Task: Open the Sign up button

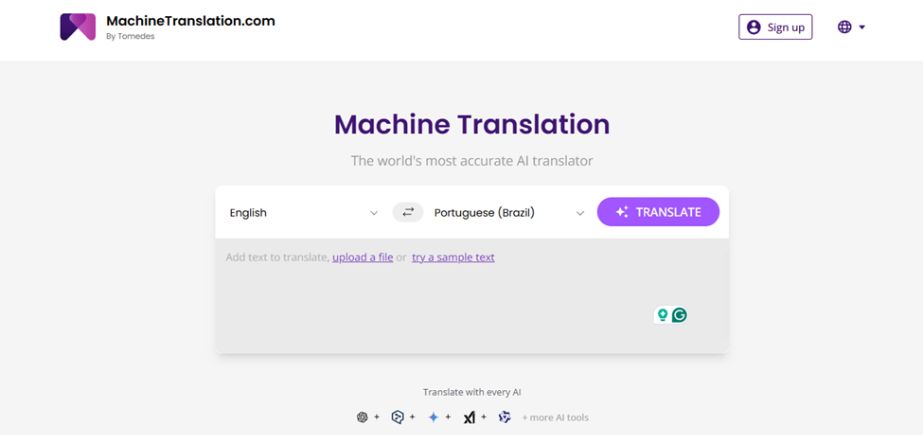Action: click(775, 27)
